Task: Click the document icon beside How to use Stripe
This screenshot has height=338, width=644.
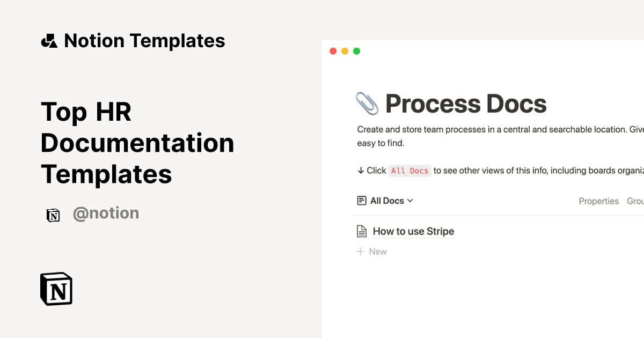Action: click(362, 232)
